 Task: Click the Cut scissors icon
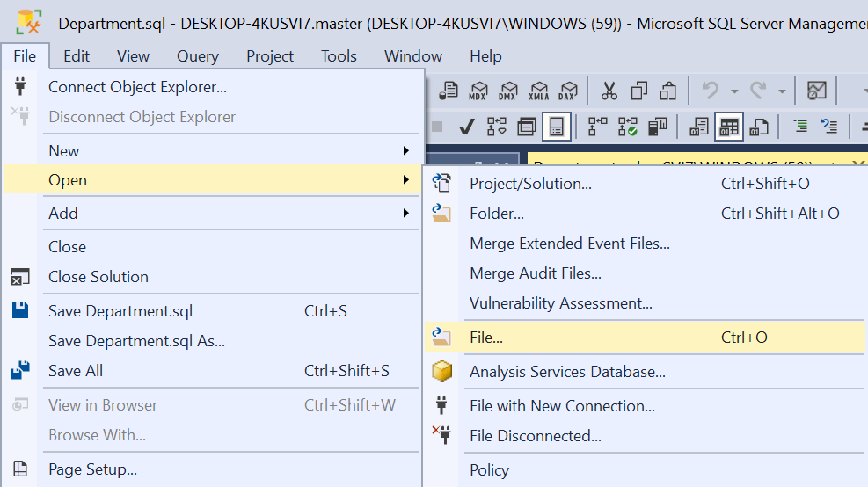[609, 91]
